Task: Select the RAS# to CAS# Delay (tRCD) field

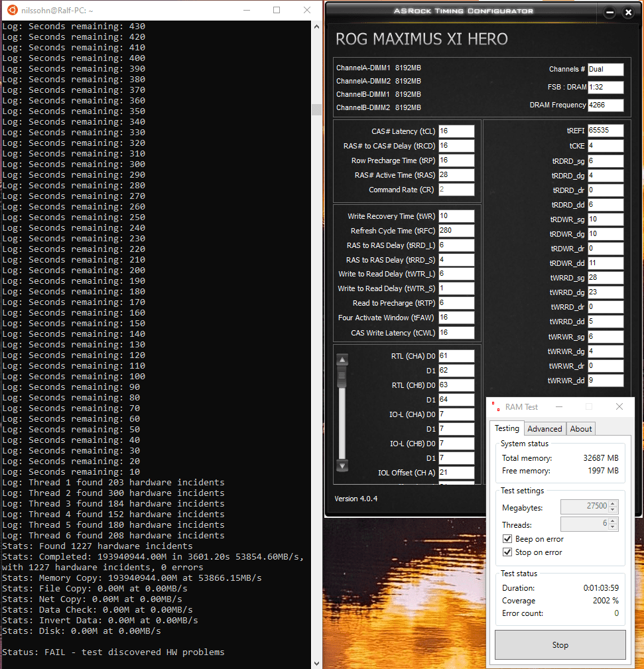Action: 456,145
